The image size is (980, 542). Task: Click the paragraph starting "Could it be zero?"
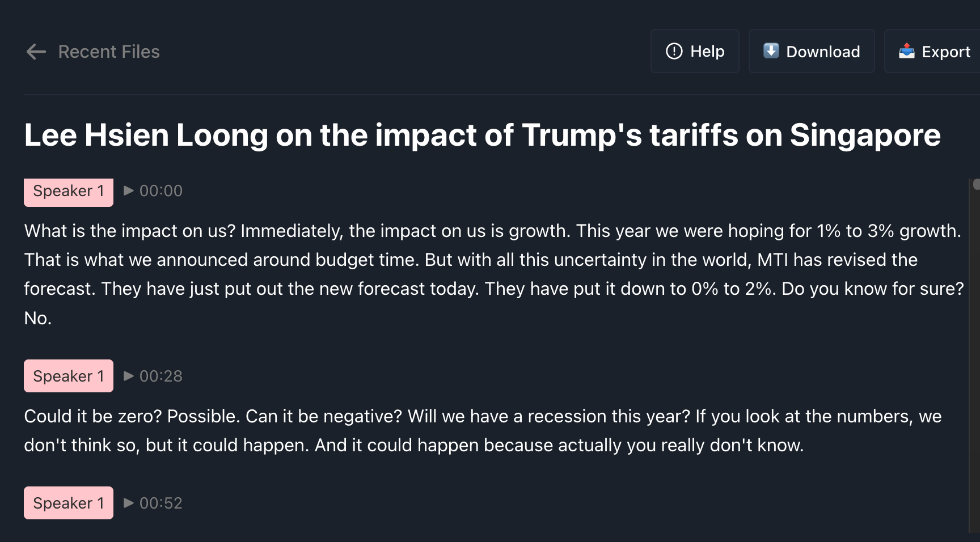click(x=482, y=430)
